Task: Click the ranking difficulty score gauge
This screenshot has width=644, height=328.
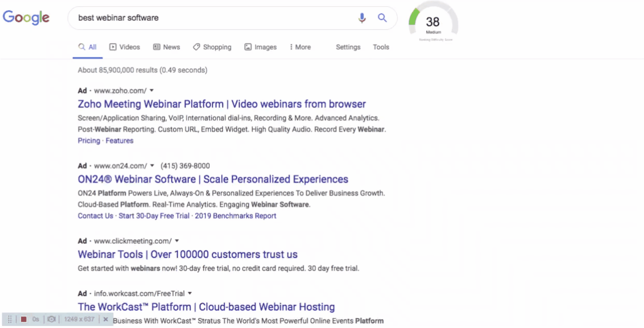Action: (433, 23)
